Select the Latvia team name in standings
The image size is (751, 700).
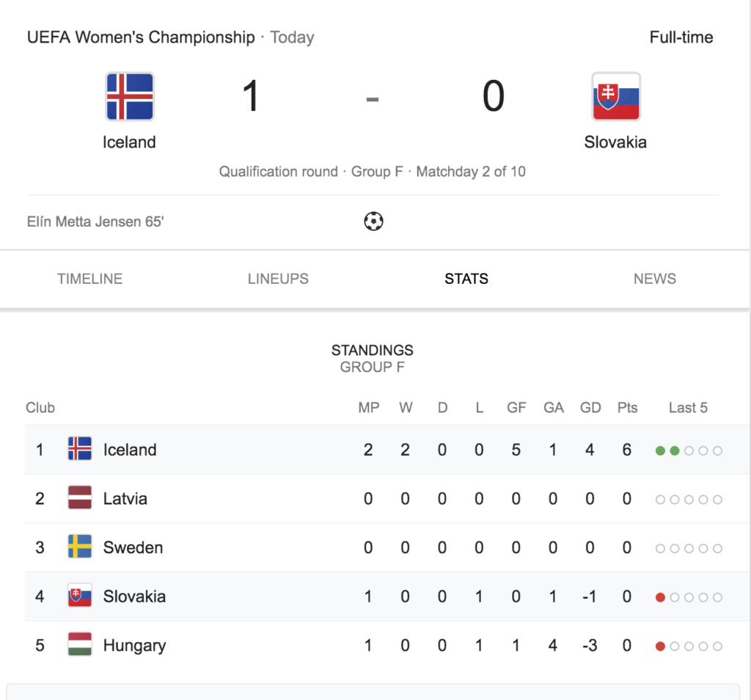coord(125,499)
